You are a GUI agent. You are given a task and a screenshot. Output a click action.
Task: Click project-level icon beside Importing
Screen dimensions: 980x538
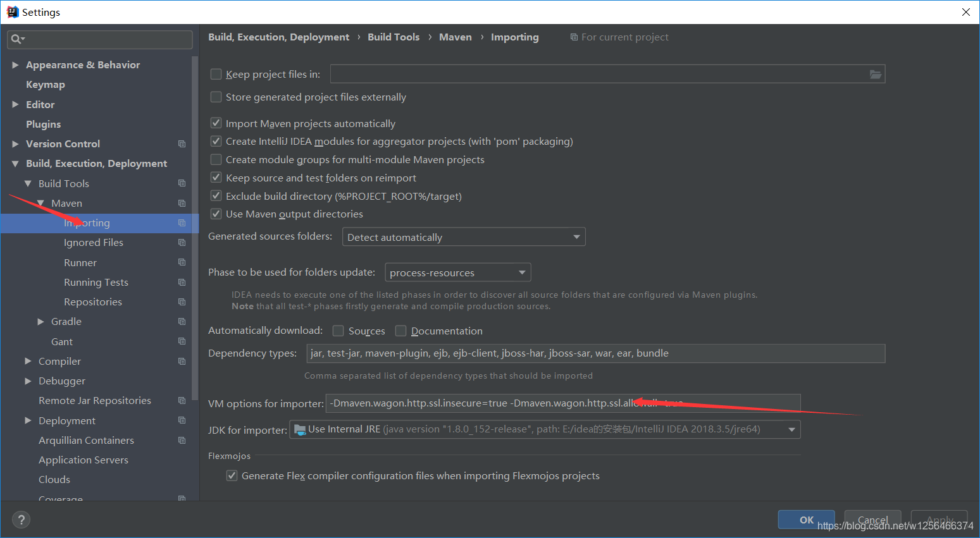click(x=182, y=223)
